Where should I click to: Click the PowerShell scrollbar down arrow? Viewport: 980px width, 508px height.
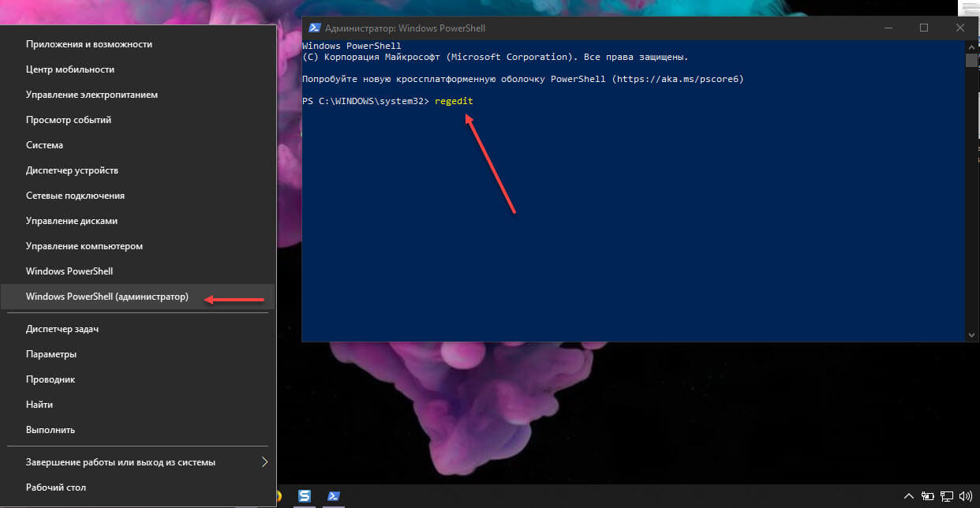[x=971, y=334]
